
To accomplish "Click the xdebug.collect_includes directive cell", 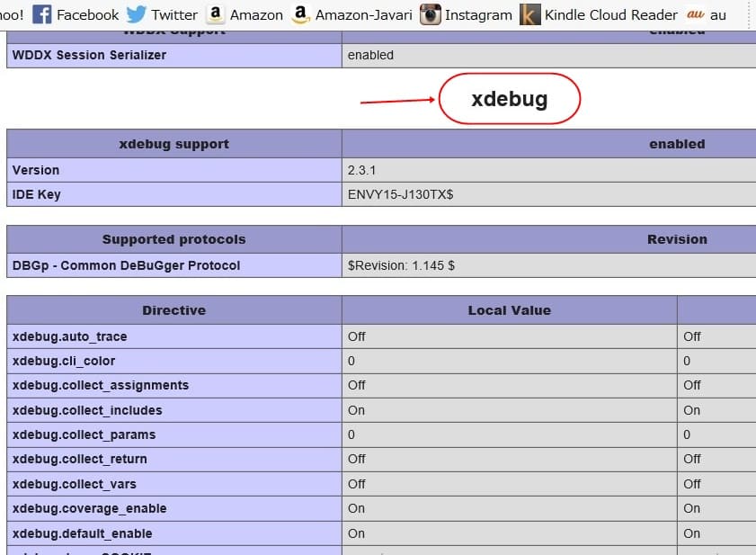I will click(87, 410).
